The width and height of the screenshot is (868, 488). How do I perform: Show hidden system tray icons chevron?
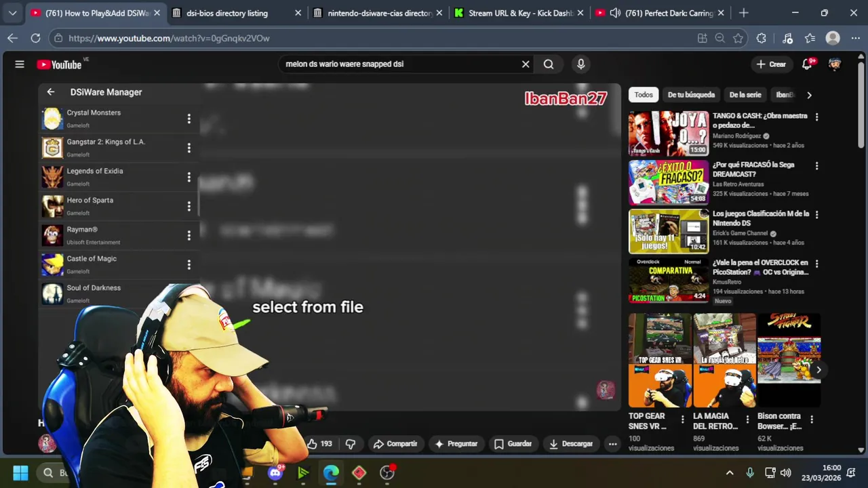click(x=730, y=472)
